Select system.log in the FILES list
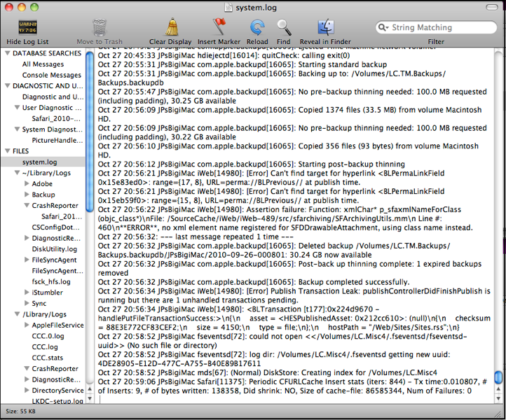This screenshot has width=506, height=420. click(43, 162)
